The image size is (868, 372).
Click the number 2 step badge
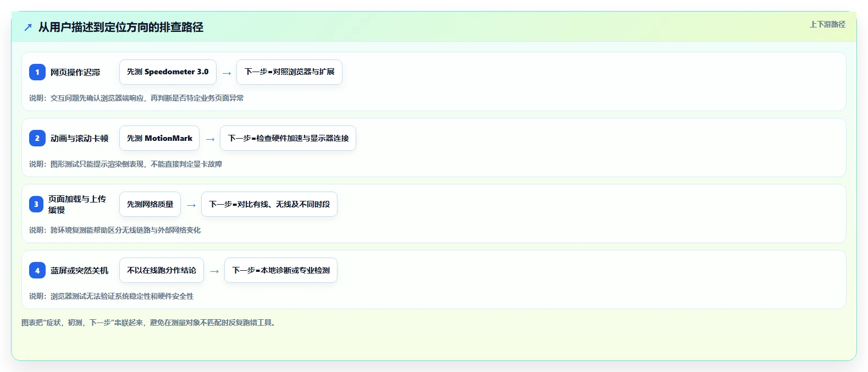(x=37, y=138)
